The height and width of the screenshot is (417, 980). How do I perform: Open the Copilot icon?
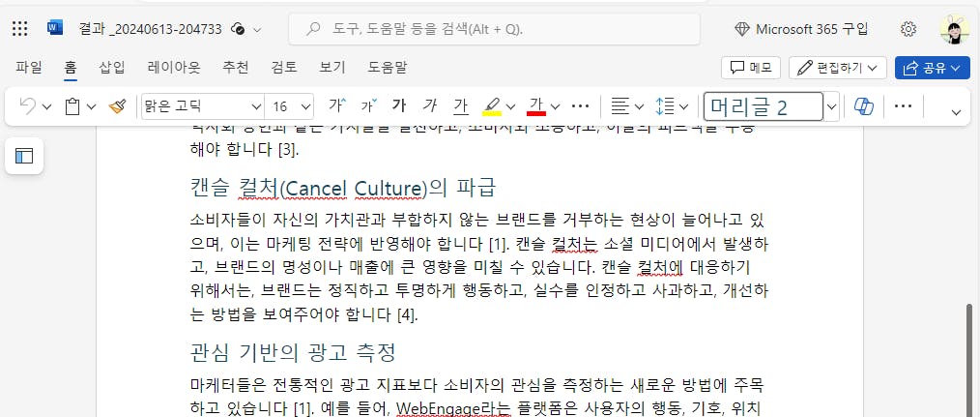864,106
